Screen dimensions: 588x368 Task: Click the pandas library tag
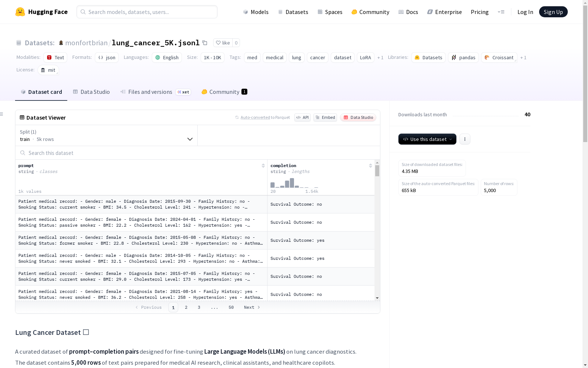coord(463,57)
